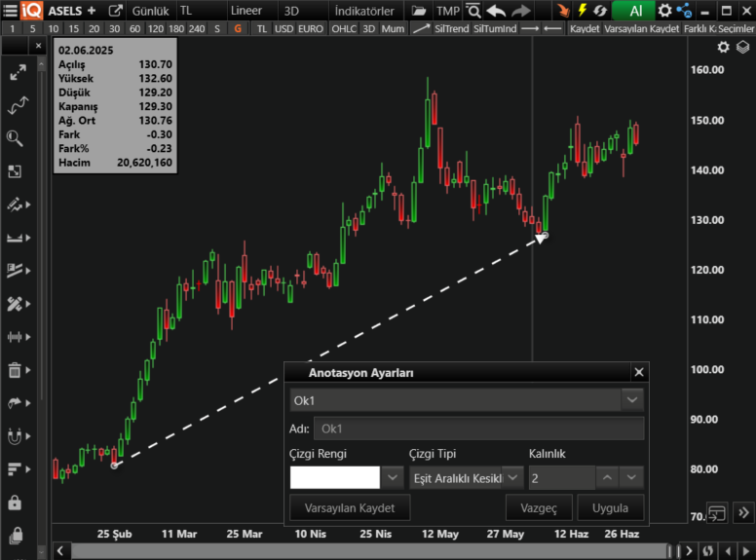Toggle TL currency button in second row
Image resolution: width=756 pixels, height=560 pixels.
[x=261, y=29]
